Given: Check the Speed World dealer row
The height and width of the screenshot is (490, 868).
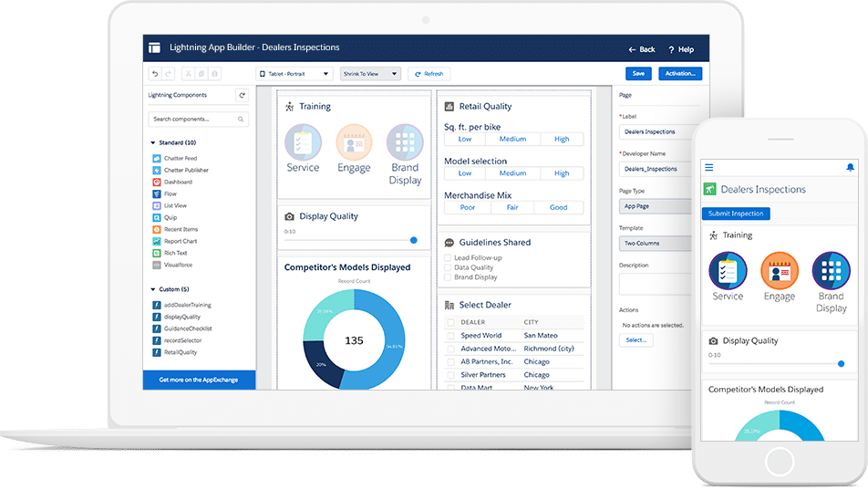Looking at the screenshot, I should [450, 336].
